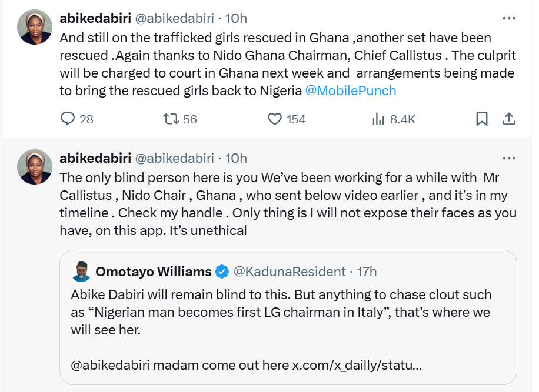Open Omotayo Williams' profile picture

pyautogui.click(x=81, y=272)
